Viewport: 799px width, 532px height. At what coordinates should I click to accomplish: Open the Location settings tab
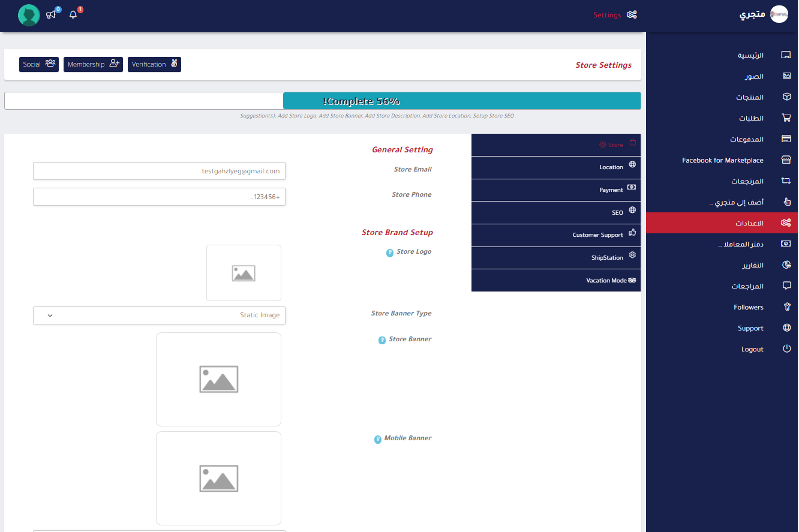(556, 167)
